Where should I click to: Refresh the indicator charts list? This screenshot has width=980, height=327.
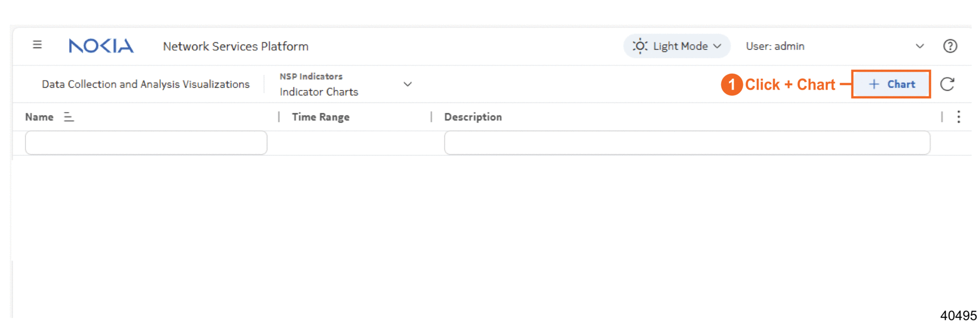pos(947,84)
